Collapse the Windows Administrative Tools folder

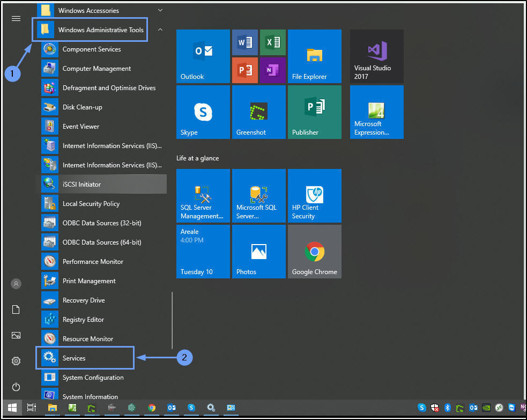click(x=101, y=30)
